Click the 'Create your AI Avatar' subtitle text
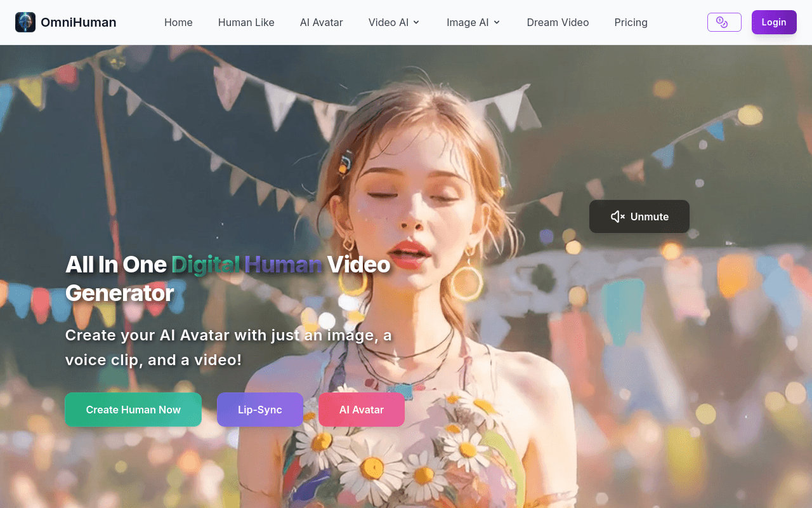 point(228,347)
